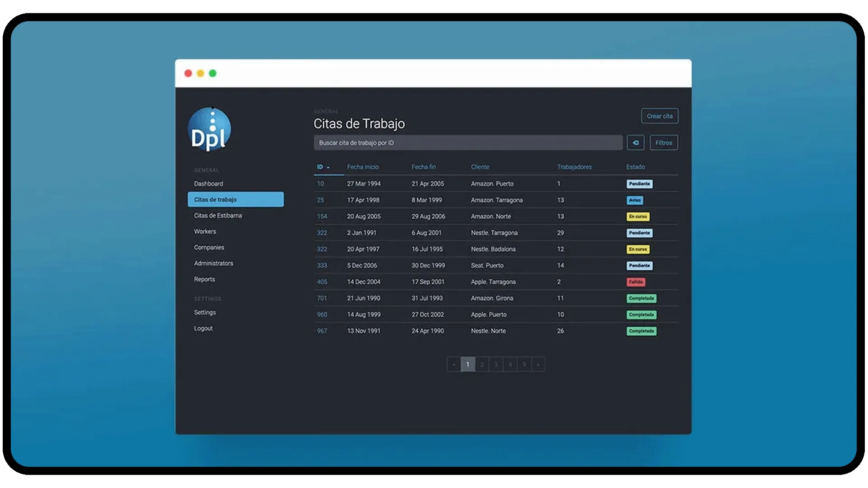Screen dimensions: 868x488
Task: Go to page 2 of results
Action: (482, 364)
